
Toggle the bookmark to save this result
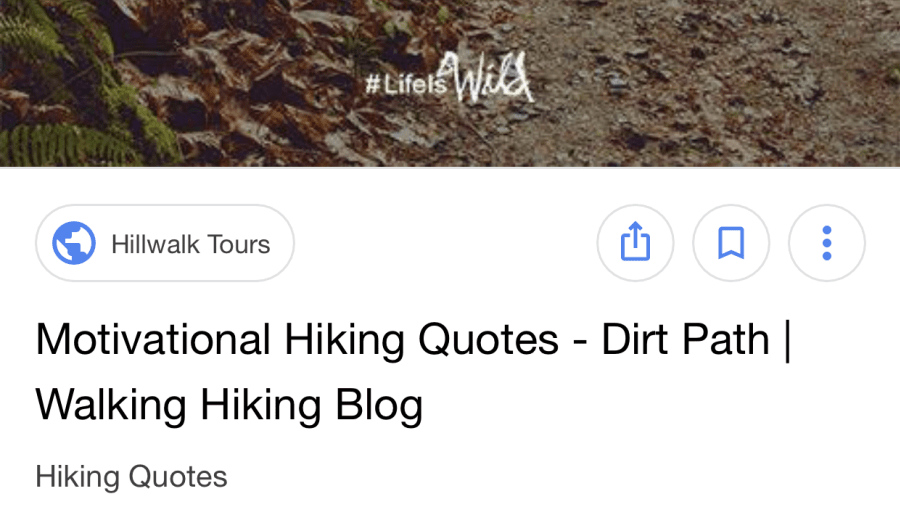pyautogui.click(x=731, y=243)
